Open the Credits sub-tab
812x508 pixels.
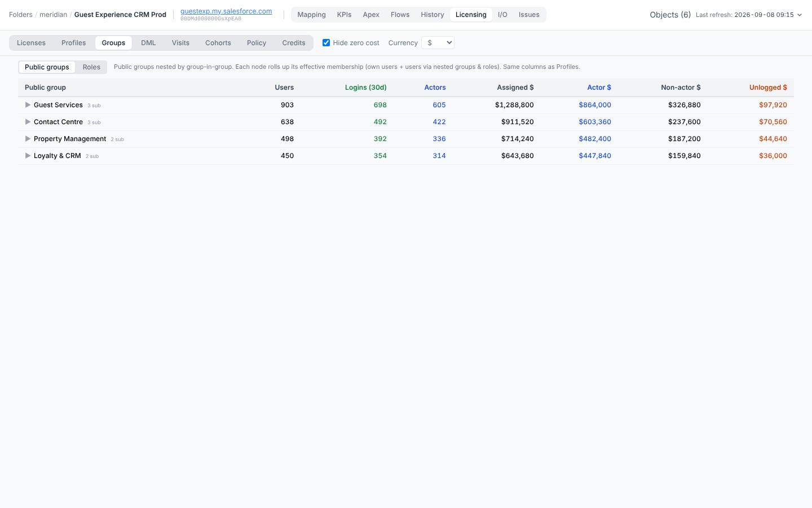(294, 43)
